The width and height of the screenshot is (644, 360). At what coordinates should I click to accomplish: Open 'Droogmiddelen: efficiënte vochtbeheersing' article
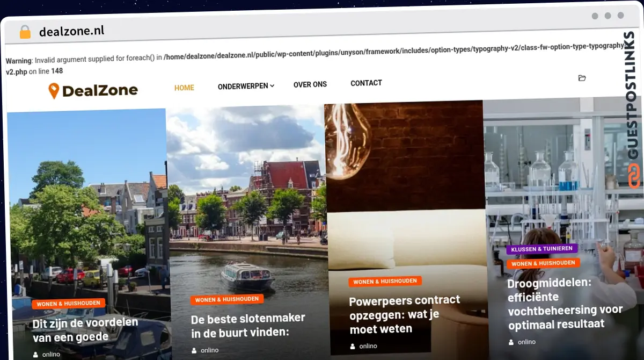(x=565, y=304)
